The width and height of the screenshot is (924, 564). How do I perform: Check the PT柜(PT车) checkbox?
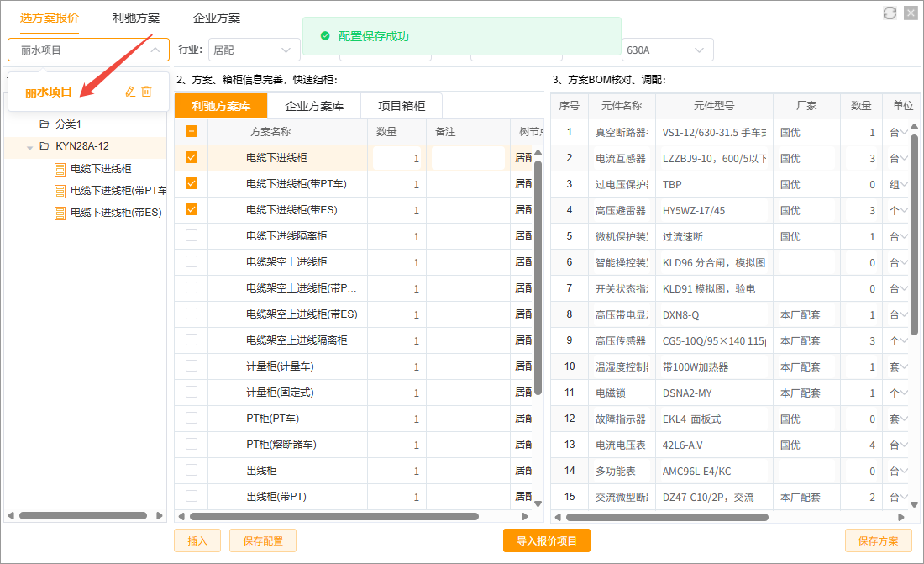[192, 418]
